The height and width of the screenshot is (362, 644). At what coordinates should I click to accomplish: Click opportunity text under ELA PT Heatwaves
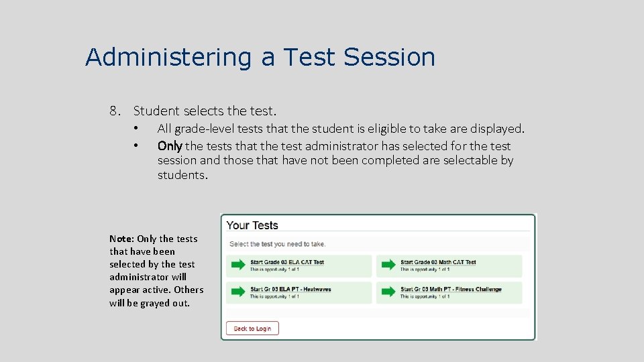(274, 296)
